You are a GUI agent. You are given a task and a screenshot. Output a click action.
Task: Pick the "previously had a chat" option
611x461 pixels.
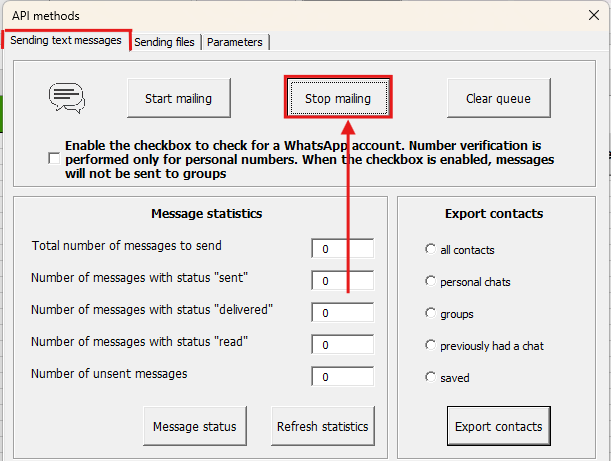point(431,345)
